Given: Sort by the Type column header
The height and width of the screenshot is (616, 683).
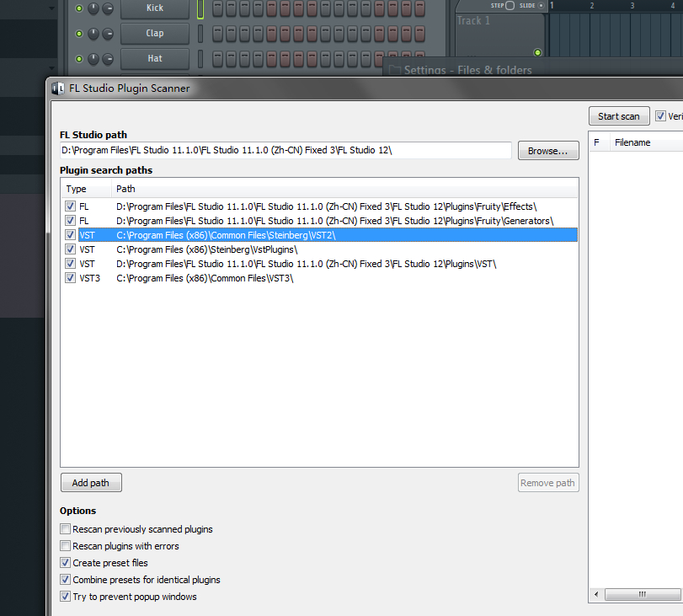Looking at the screenshot, I should coord(86,189).
